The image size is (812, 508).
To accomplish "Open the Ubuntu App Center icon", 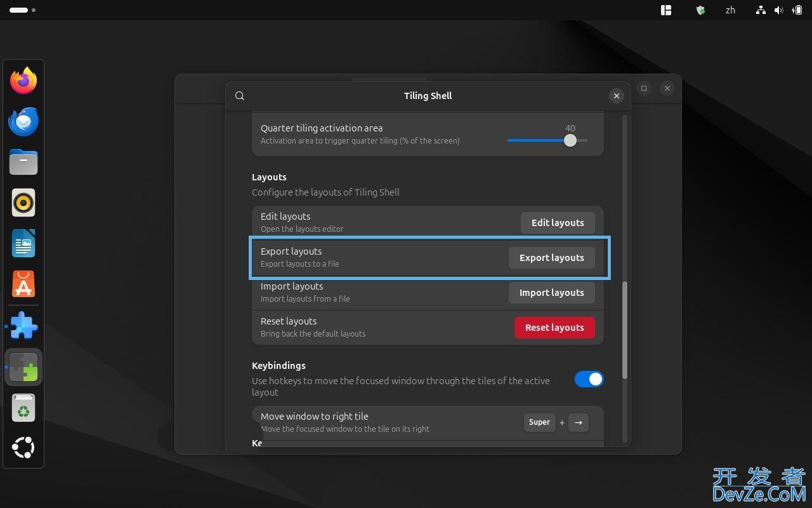I will [x=23, y=284].
